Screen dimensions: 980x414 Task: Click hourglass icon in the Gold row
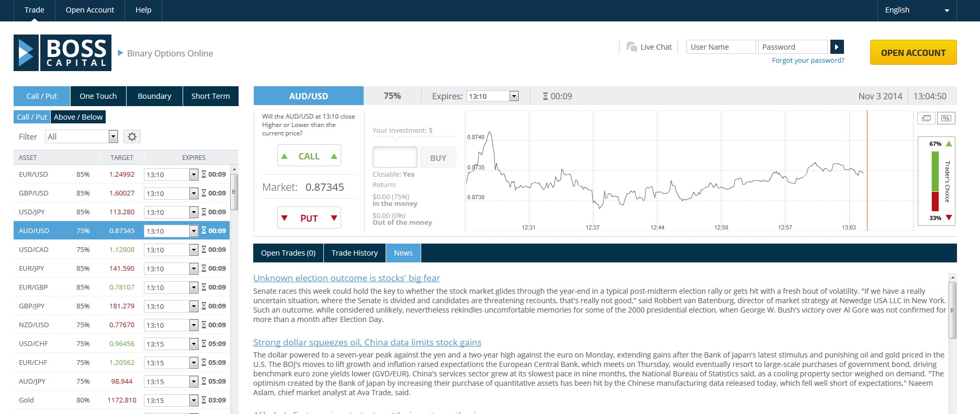point(204,400)
